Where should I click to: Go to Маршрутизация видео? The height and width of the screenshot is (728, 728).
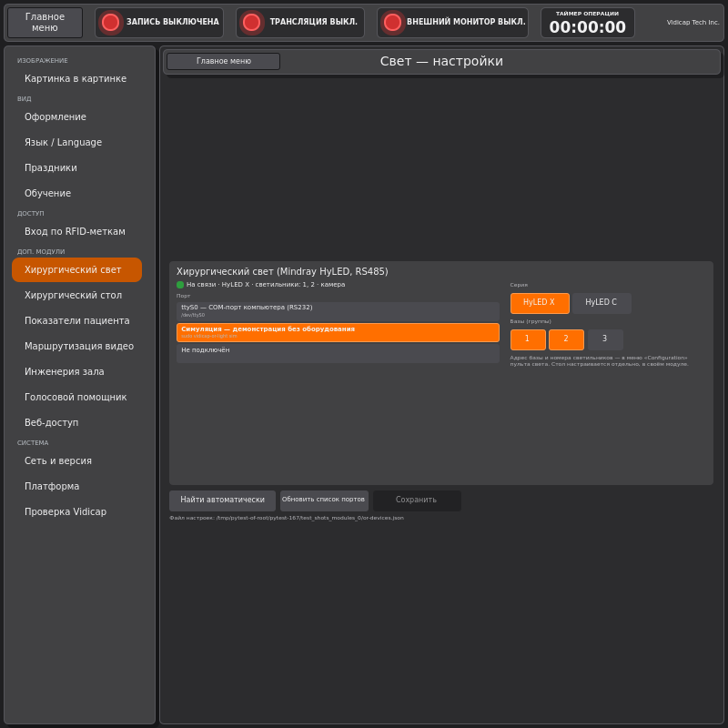click(x=76, y=347)
